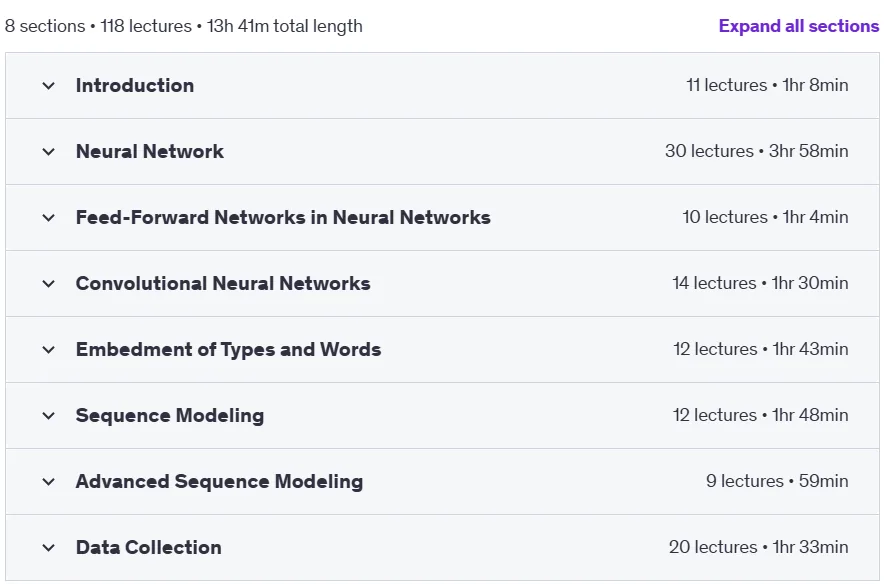This screenshot has height=584, width=884.
Task: Open Embedment of Types and Words title
Action: (228, 349)
